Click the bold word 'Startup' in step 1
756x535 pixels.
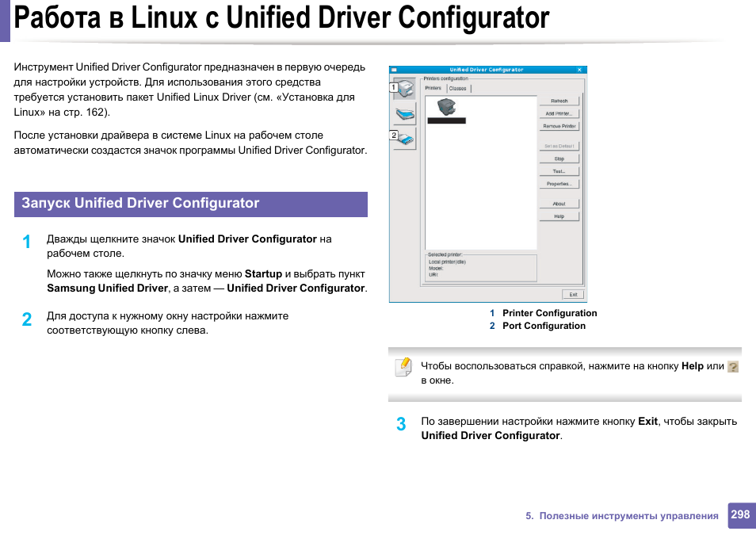coord(263,274)
